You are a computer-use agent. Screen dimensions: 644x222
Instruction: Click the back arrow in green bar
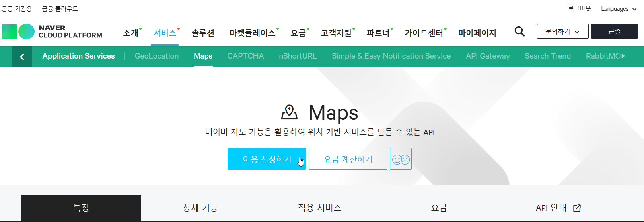point(22,57)
